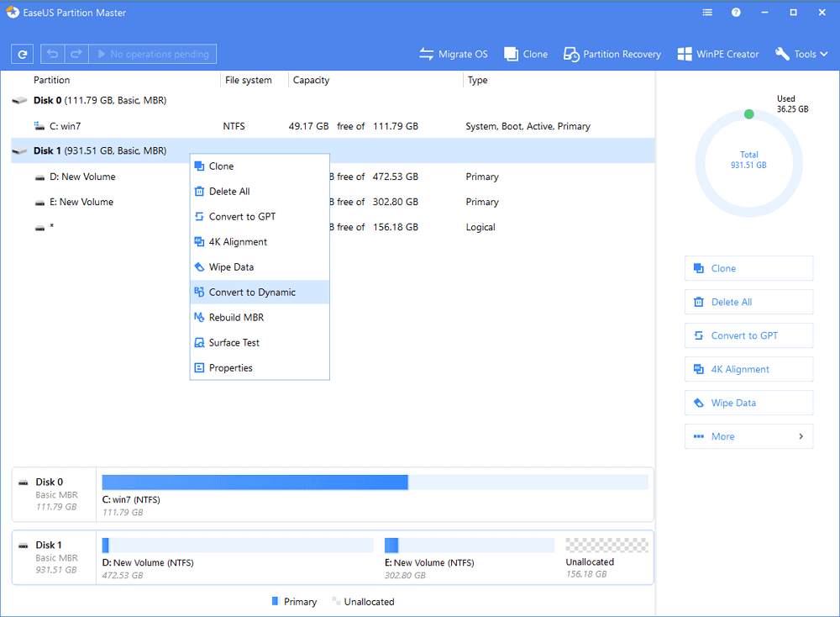Select Wipe Data in the context menu
Screen dimensions: 840x617
click(260, 267)
